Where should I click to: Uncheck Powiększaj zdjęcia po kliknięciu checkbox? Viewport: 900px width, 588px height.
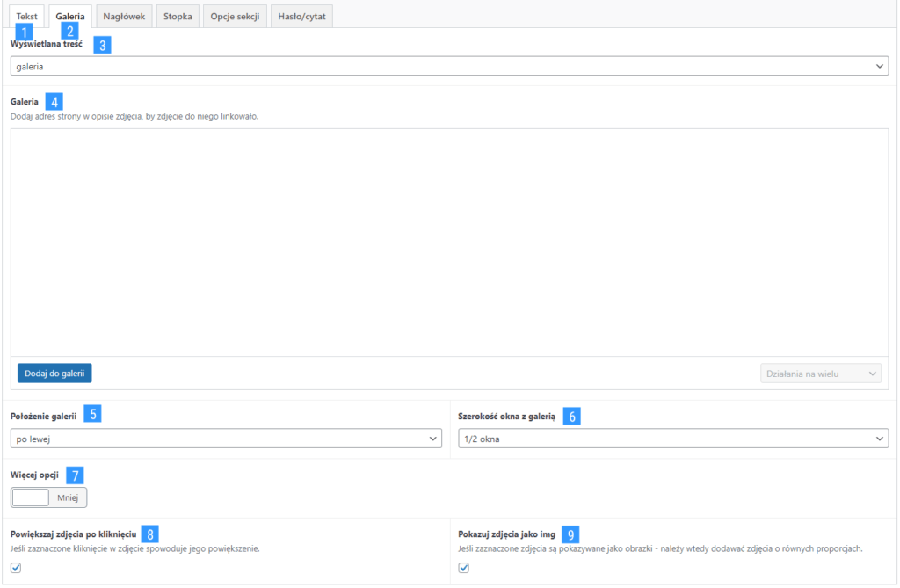click(x=16, y=568)
